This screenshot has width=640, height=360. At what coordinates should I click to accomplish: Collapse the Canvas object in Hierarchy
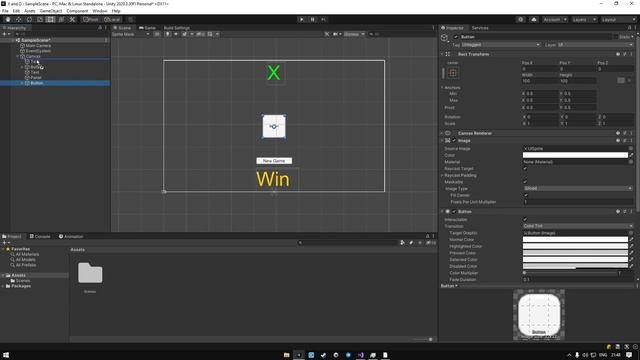click(x=18, y=56)
